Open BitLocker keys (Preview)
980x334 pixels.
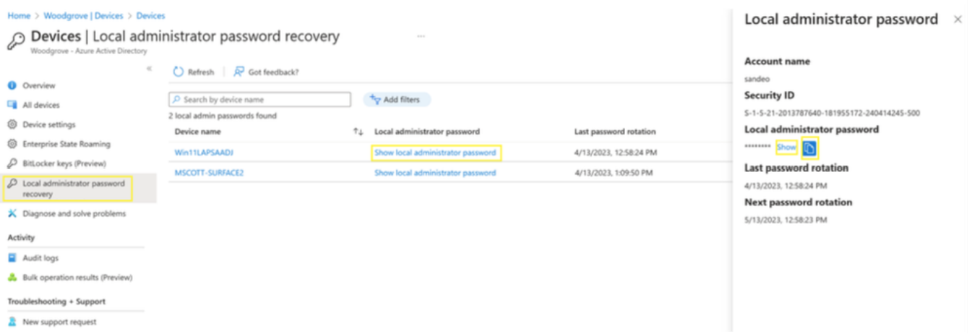pos(64,163)
